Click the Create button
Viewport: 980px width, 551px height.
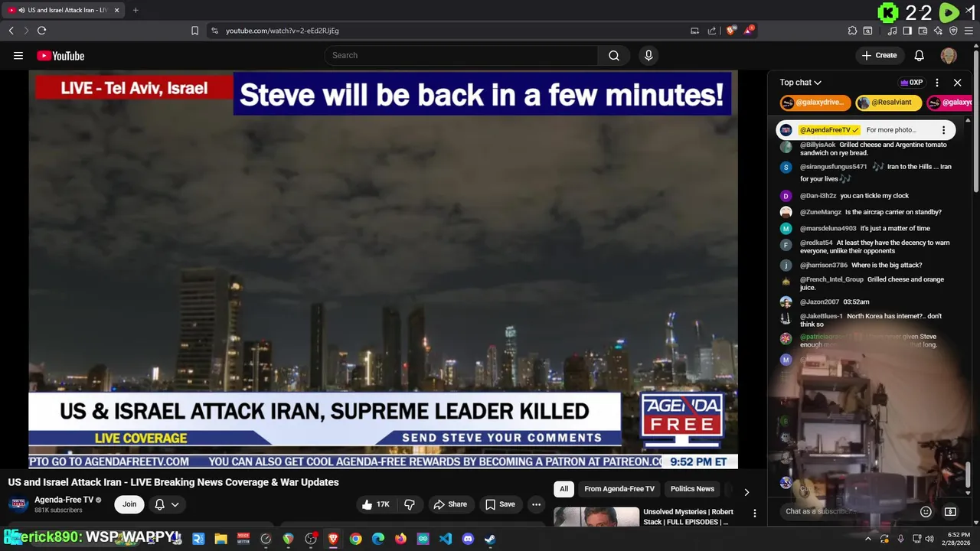tap(879, 55)
